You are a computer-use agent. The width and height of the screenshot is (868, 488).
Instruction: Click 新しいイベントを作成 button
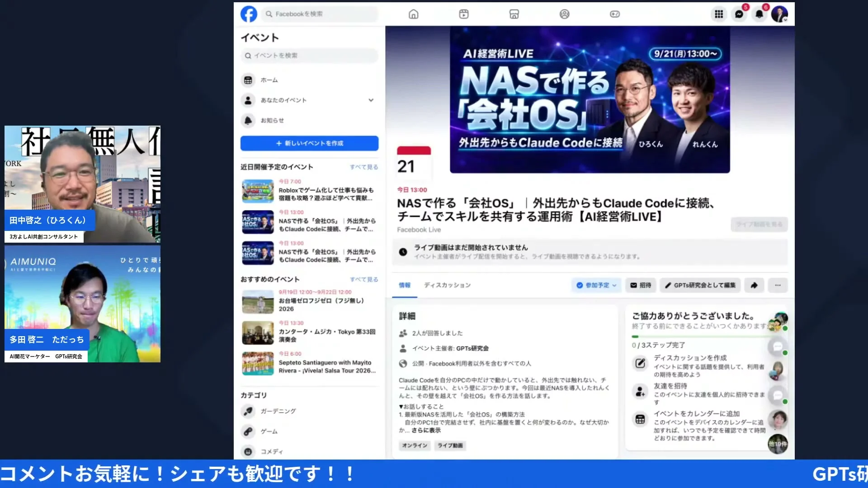point(309,143)
